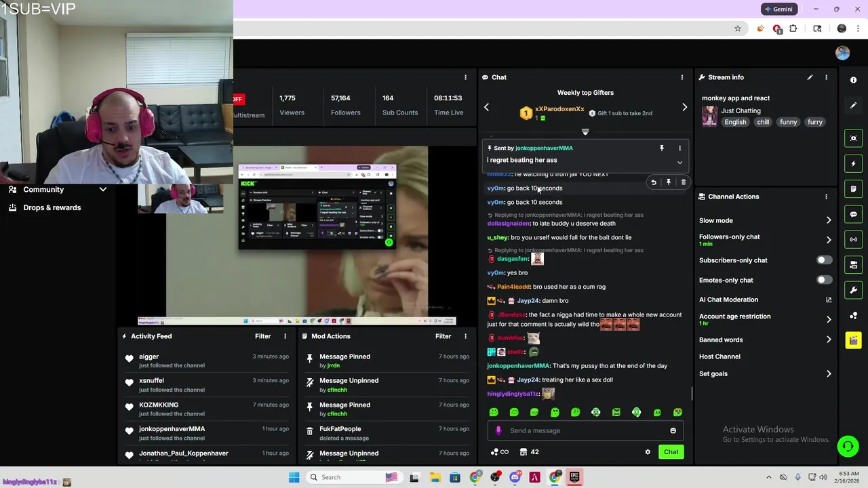Click the pencil icon in the right sidebar
This screenshot has height=488, width=868.
point(853,106)
